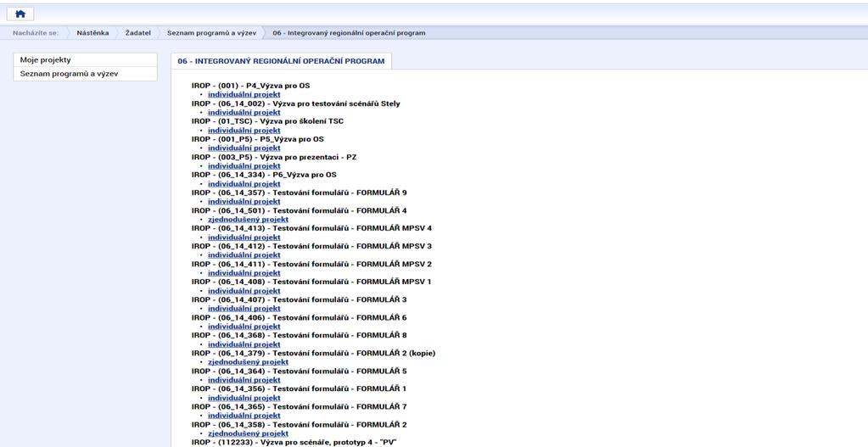Open individuální projekt under P5_Výzva pro OS
Screen dimensions: 868x447
click(244, 148)
